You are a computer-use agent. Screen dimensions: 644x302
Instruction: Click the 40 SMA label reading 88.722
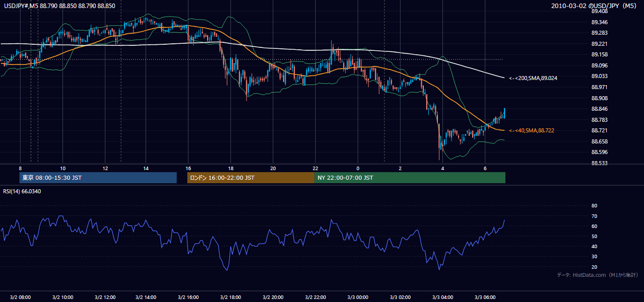pyautogui.click(x=531, y=130)
